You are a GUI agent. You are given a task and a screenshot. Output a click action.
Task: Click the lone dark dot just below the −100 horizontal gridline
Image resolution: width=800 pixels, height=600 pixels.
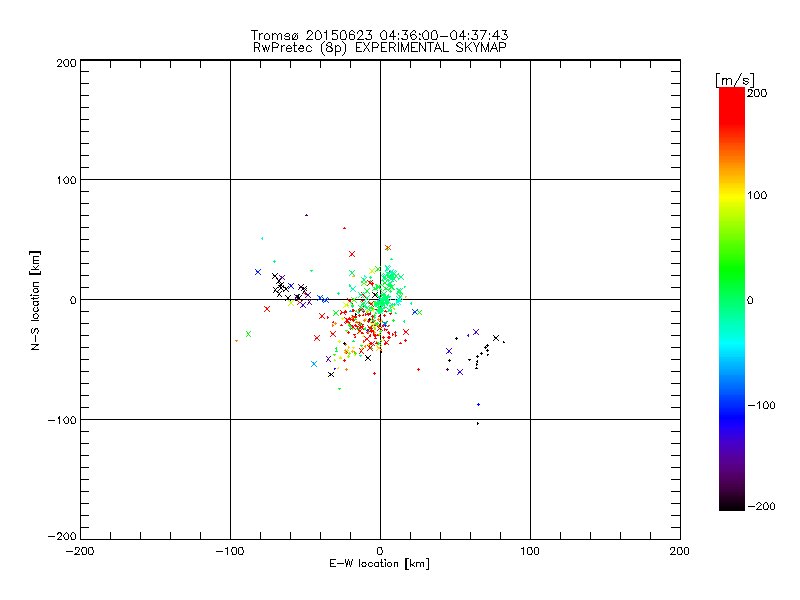pos(478,423)
